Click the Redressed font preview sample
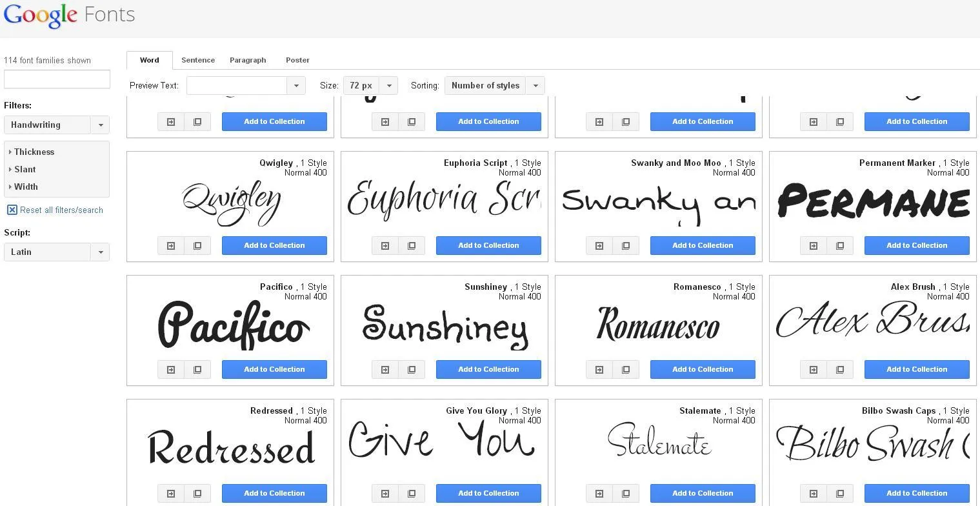This screenshot has width=980, height=506. point(231,447)
